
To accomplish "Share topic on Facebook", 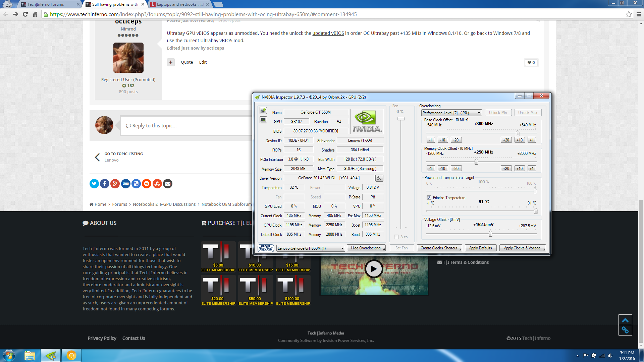I will click(x=105, y=184).
